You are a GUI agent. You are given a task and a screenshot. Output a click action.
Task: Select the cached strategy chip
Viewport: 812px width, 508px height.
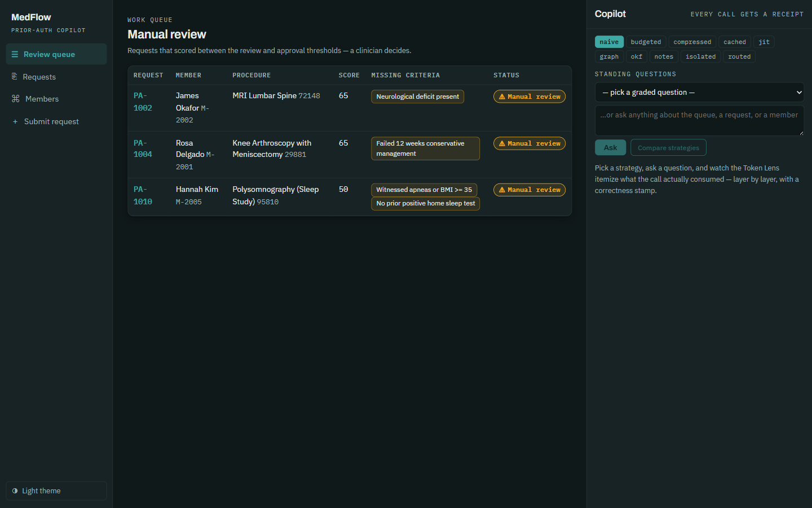(x=735, y=42)
